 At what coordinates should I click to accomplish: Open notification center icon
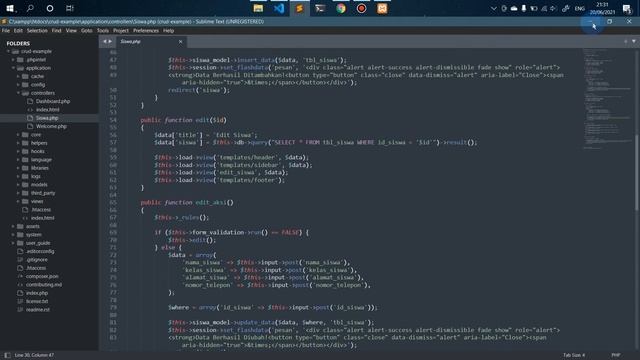tap(627, 8)
